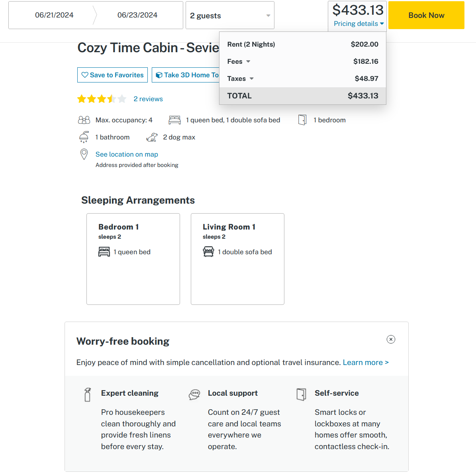476x475 pixels.
Task: Click the dog pet policy icon
Action: (x=152, y=137)
